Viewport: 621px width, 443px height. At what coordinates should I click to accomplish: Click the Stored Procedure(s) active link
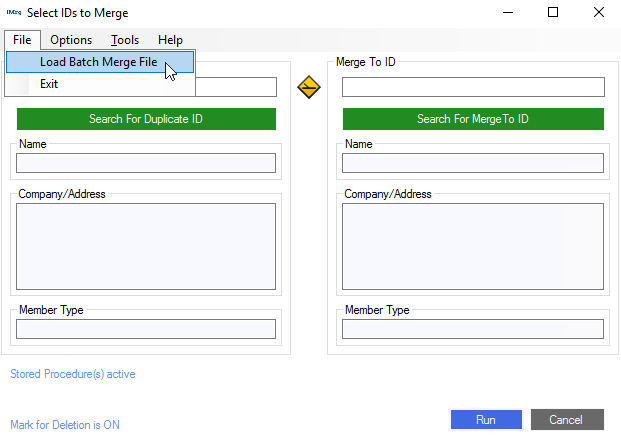(72, 374)
